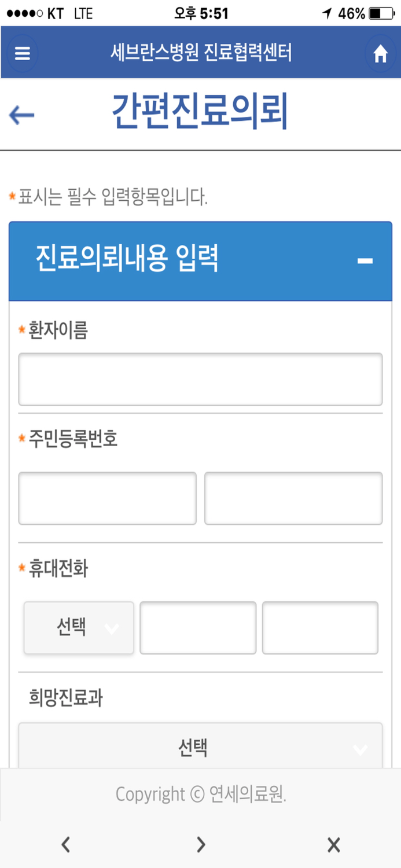Tap the 세브란스병원 진료협력센터 header title
The width and height of the screenshot is (401, 868).
point(200,53)
